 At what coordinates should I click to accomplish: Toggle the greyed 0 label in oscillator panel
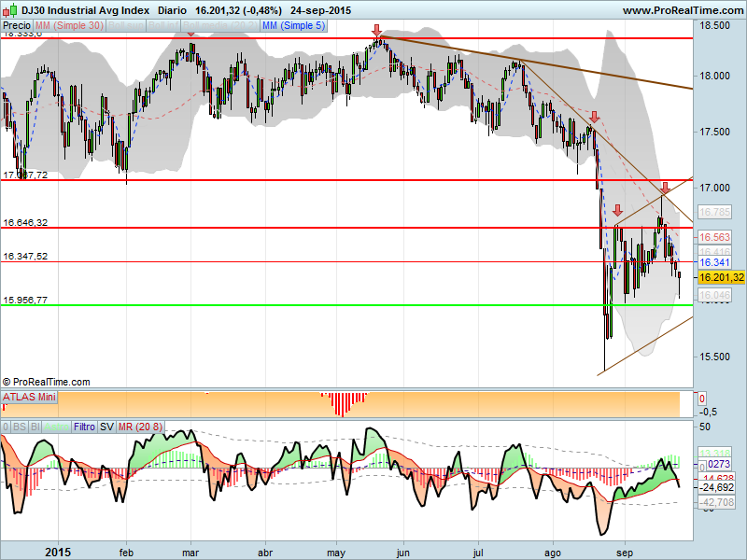click(6, 427)
